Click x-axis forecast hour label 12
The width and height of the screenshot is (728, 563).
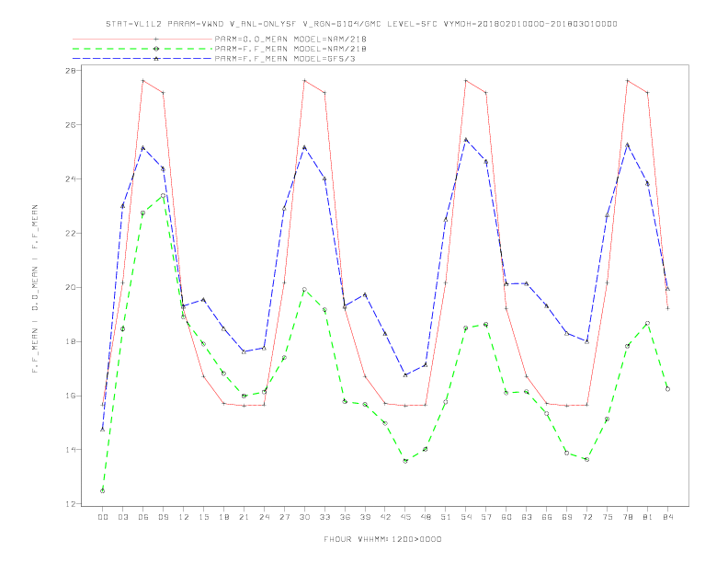[184, 517]
